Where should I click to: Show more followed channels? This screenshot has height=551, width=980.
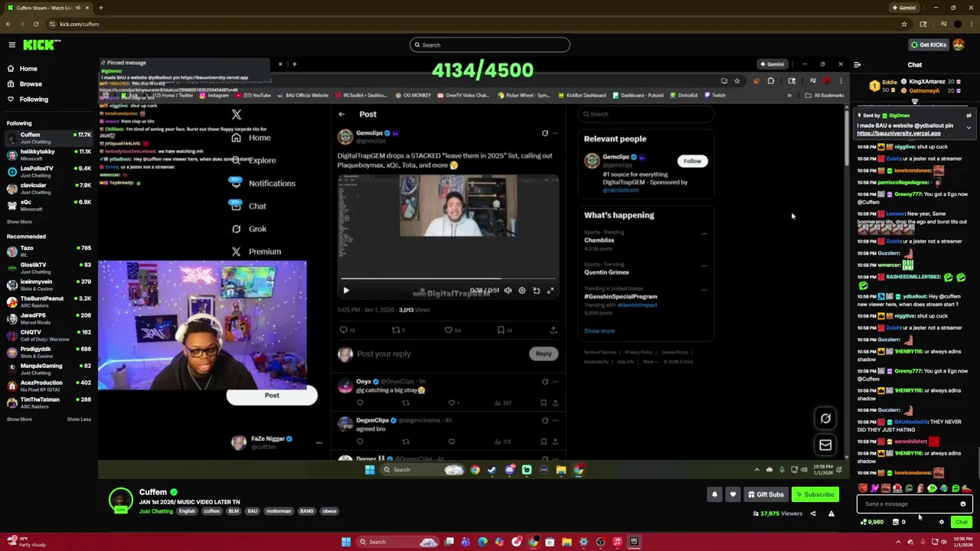coord(19,222)
